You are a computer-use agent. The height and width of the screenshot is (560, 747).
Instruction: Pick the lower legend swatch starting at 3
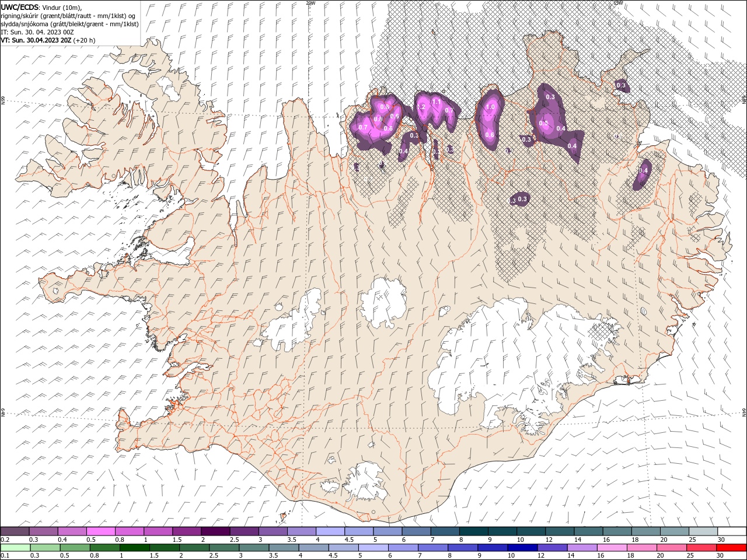[x=253, y=548]
